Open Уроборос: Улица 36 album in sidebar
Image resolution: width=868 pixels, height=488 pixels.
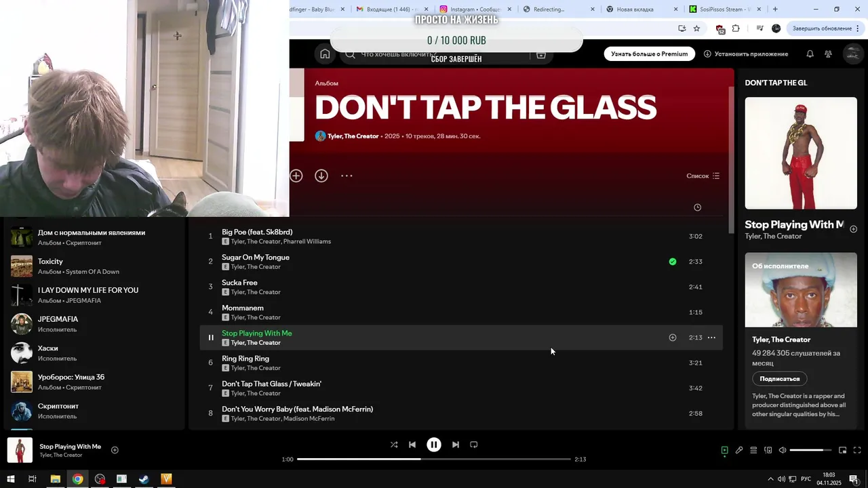click(95, 382)
